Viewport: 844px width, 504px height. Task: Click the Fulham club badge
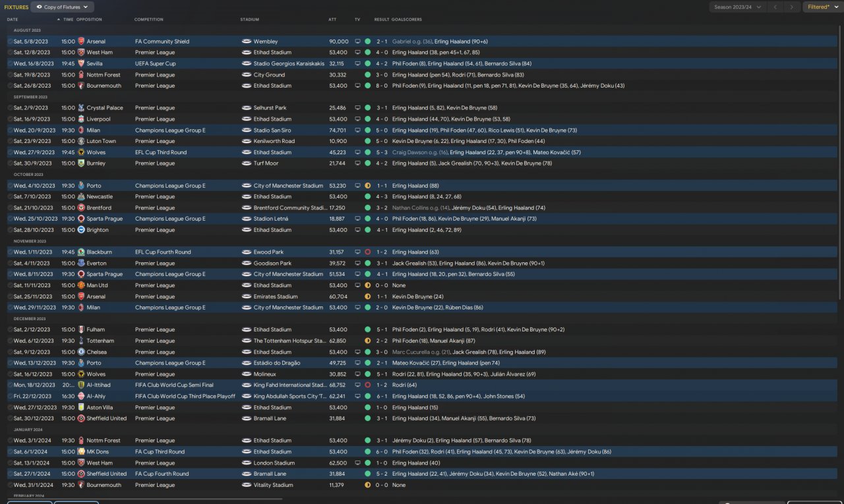pos(80,329)
